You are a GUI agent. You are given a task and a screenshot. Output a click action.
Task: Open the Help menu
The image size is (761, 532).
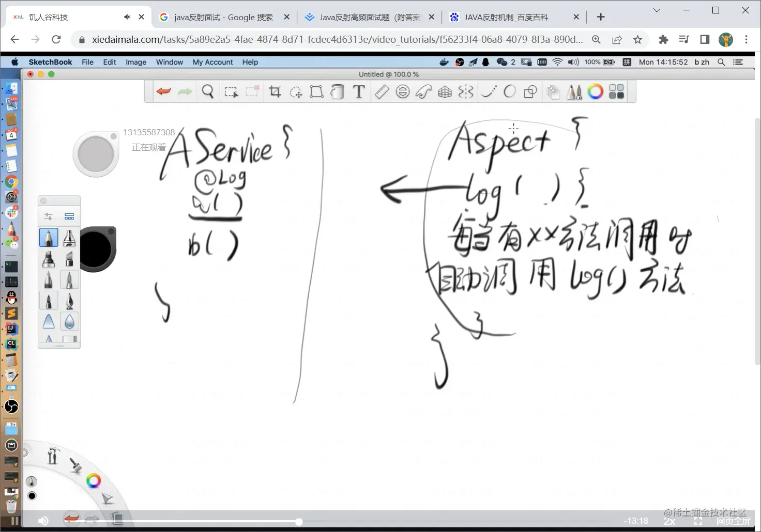pos(250,62)
